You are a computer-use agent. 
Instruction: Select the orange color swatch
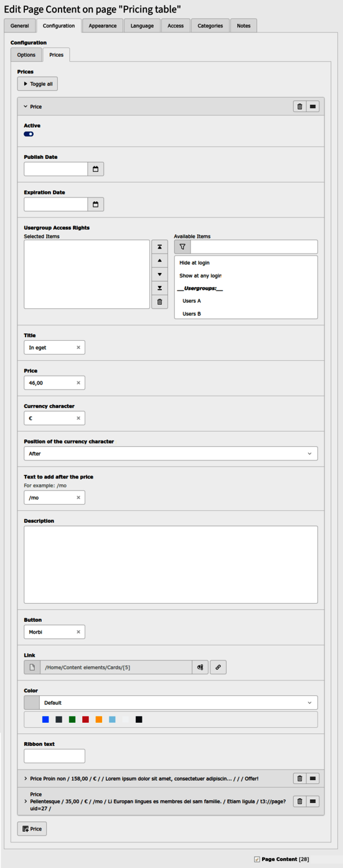coord(99,720)
